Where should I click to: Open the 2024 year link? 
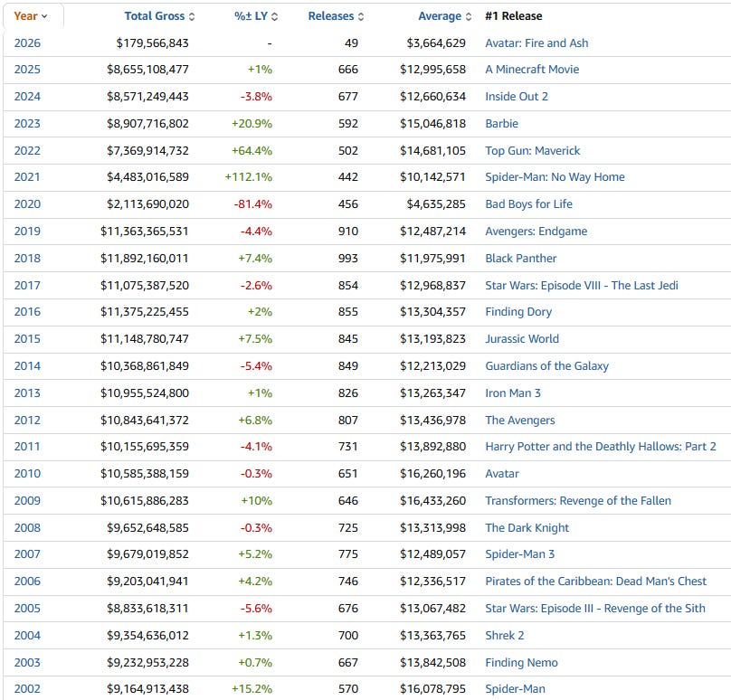(x=27, y=97)
